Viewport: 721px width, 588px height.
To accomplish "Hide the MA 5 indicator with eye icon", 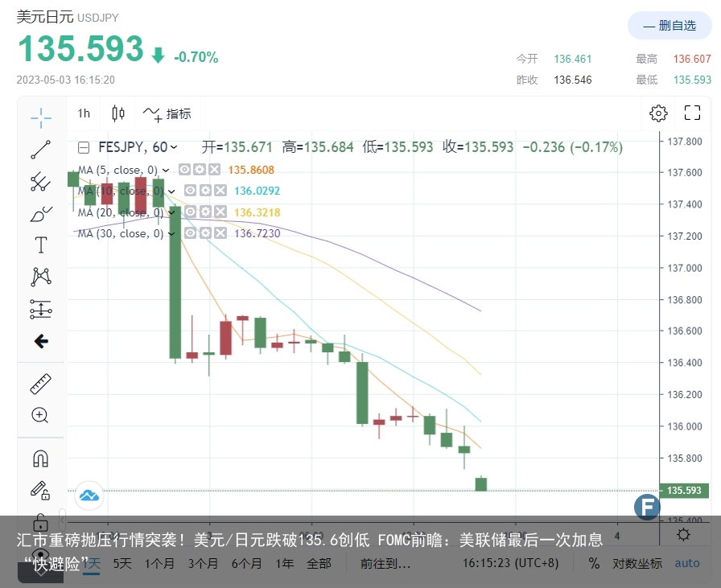I will 184,170.
